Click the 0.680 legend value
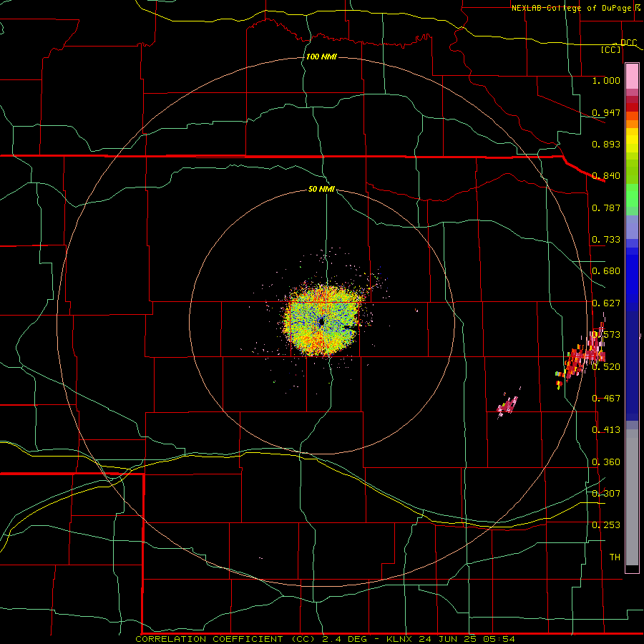This screenshot has height=644, width=644. click(x=606, y=271)
